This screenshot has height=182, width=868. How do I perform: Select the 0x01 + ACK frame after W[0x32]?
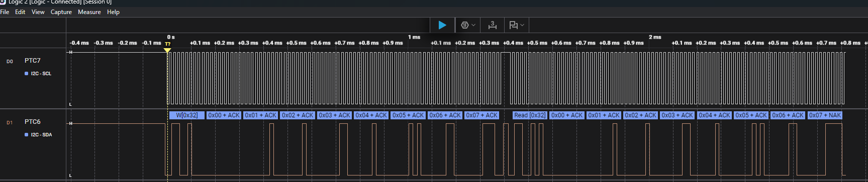(x=260, y=115)
